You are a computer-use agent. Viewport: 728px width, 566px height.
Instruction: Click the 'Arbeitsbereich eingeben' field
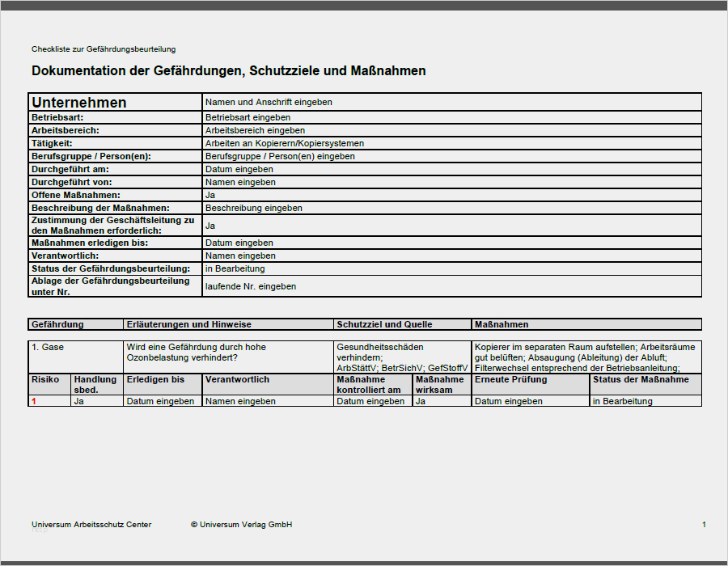point(451,130)
